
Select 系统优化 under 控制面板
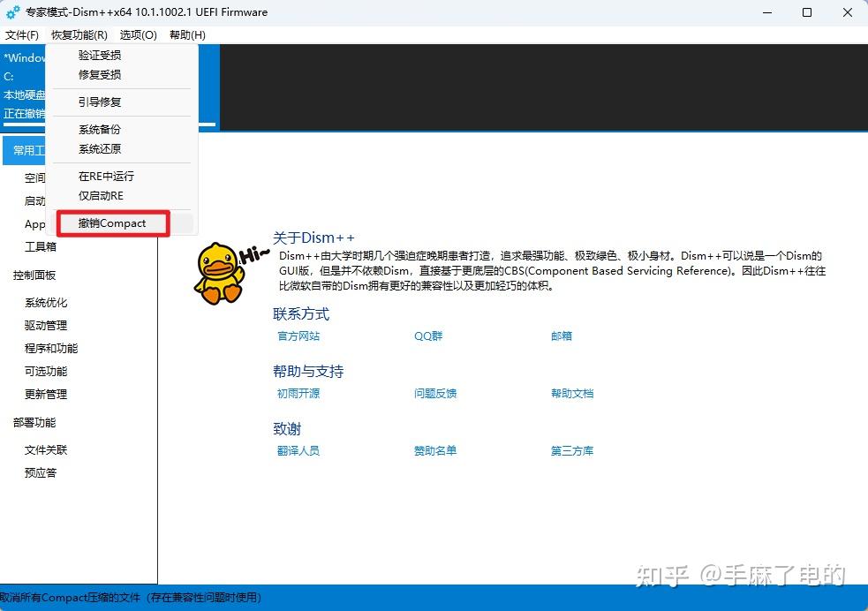(46, 302)
